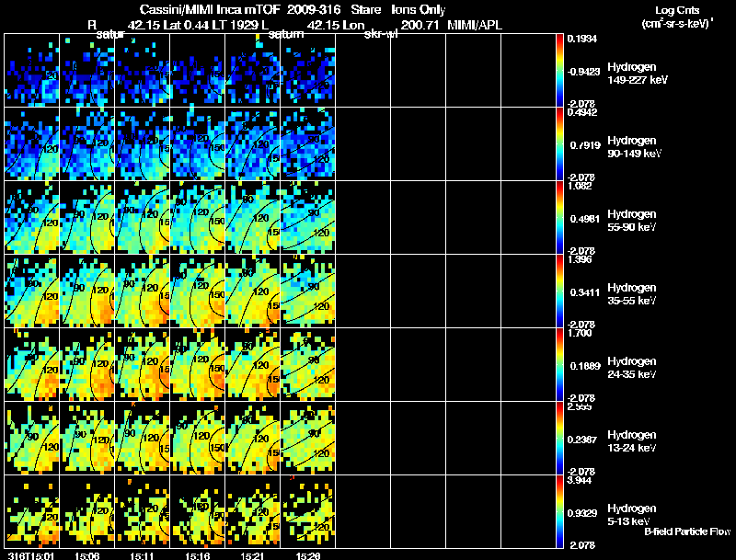
Task: Select the color scale bar for 35-55 keV
Action: pos(559,291)
